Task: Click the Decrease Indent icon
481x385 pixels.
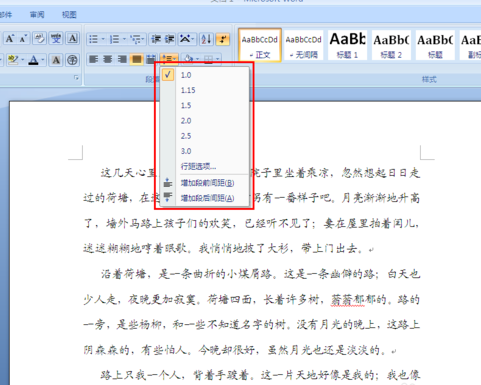Action: click(156, 39)
